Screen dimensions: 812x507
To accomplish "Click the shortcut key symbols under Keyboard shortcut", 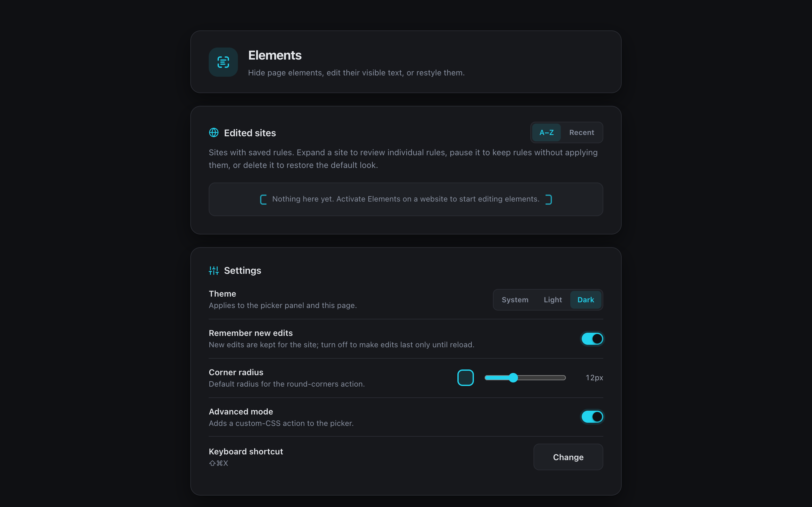I will click(219, 463).
